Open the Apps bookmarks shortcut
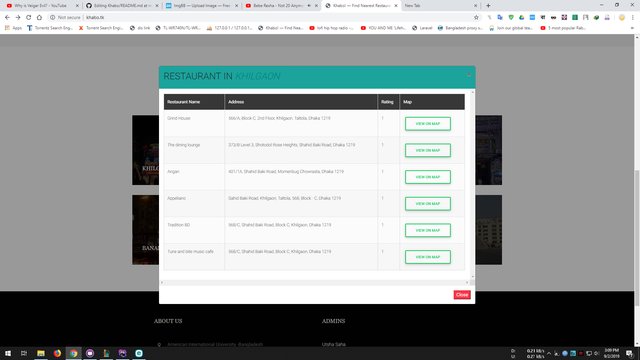 click(13, 28)
